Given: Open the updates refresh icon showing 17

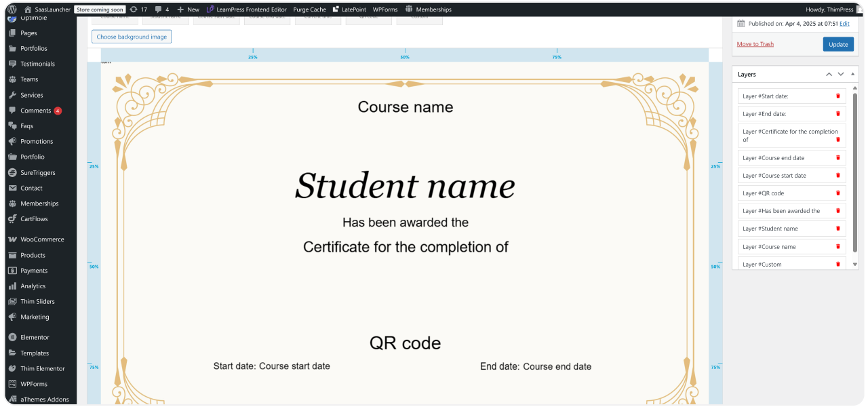Looking at the screenshot, I should [138, 9].
